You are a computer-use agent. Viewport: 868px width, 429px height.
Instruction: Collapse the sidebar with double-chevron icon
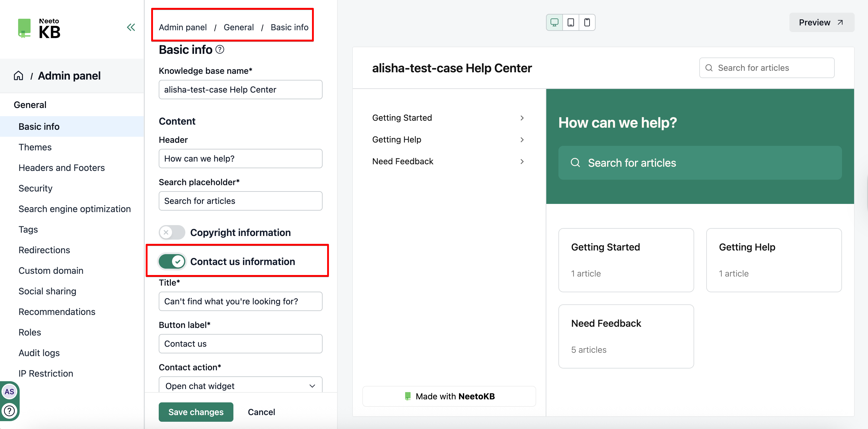click(x=131, y=27)
